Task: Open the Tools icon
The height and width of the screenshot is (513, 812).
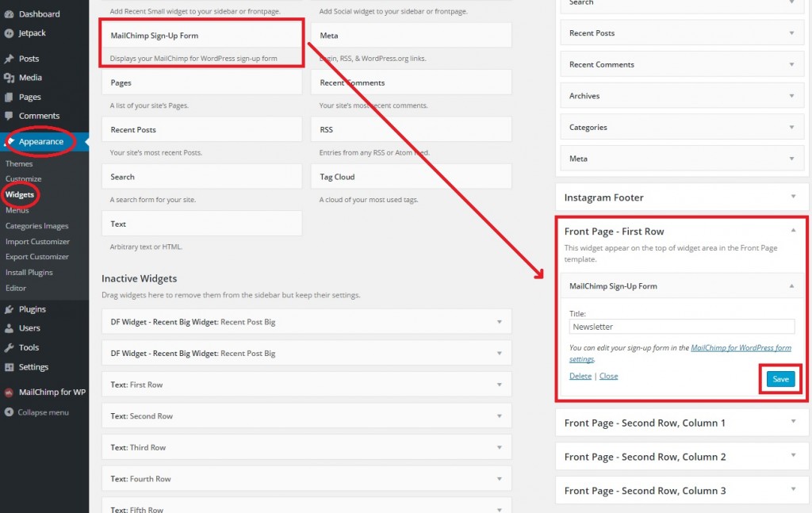Action: pos(11,347)
